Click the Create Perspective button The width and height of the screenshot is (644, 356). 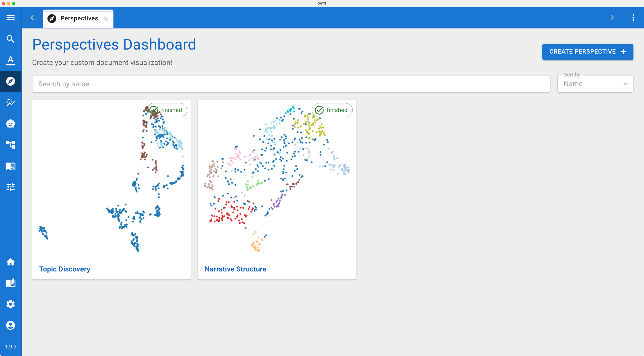pyautogui.click(x=588, y=52)
